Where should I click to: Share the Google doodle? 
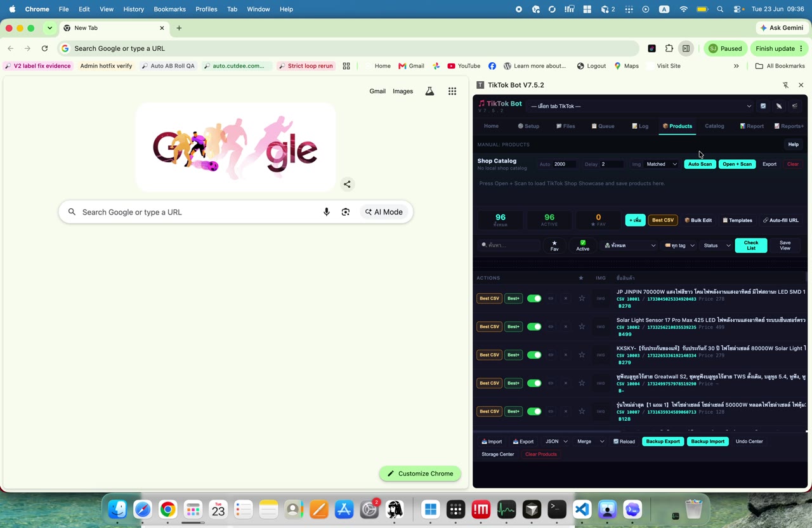(347, 184)
